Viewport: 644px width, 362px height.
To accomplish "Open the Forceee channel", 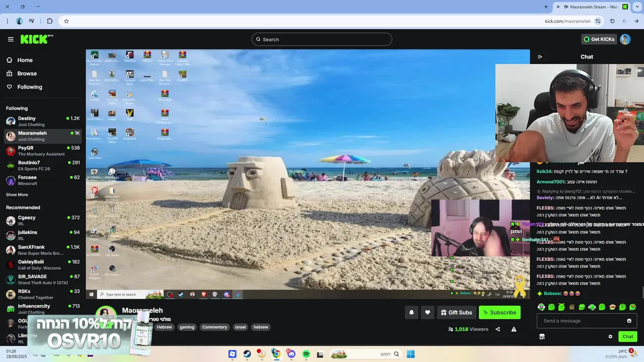I will [x=43, y=180].
